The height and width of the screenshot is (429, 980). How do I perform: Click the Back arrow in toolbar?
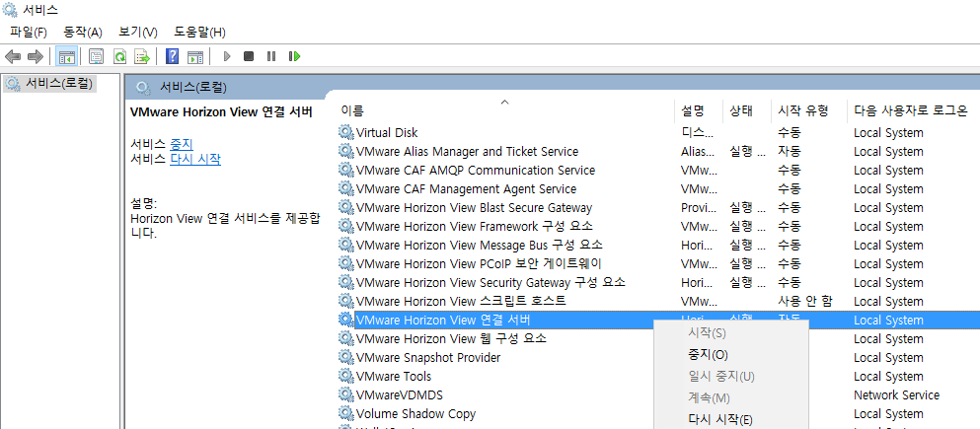click(13, 56)
